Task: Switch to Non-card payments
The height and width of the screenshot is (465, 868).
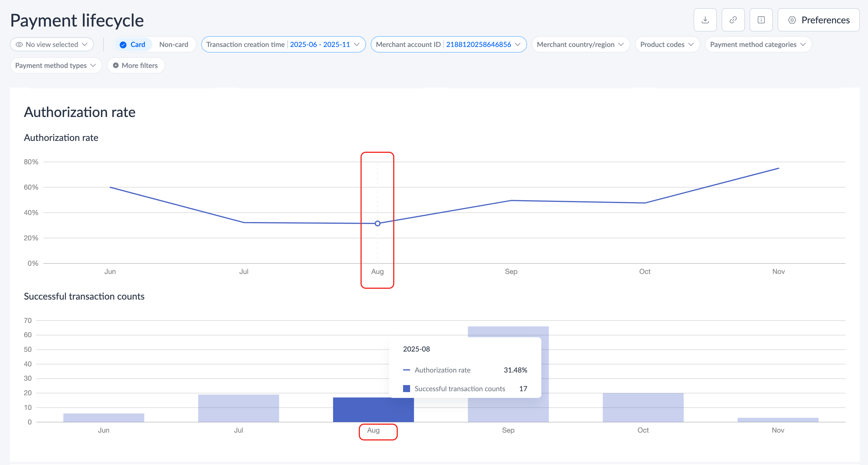Action: click(174, 44)
